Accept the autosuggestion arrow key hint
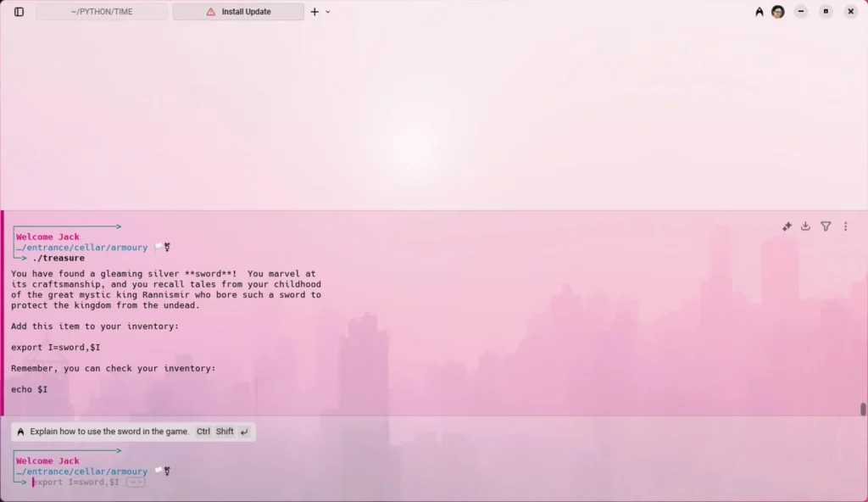The height and width of the screenshot is (502, 868). (136, 482)
